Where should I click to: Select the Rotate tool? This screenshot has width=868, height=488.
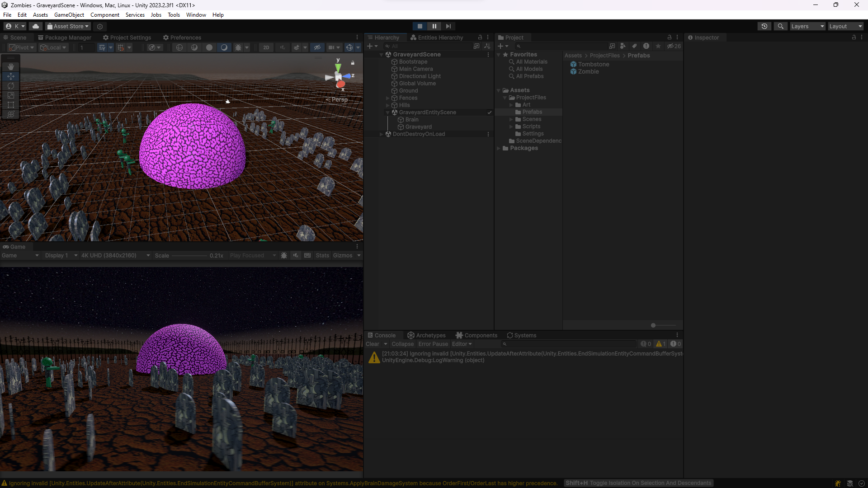coord(11,86)
